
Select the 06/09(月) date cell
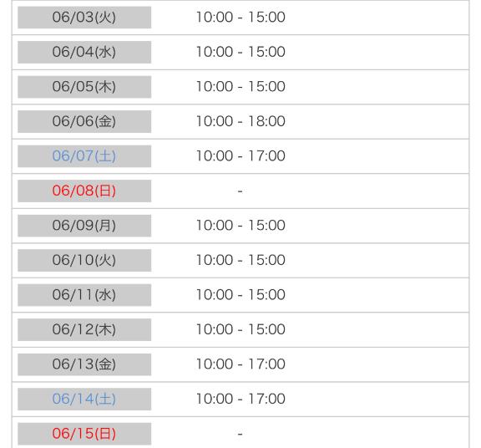[84, 226]
